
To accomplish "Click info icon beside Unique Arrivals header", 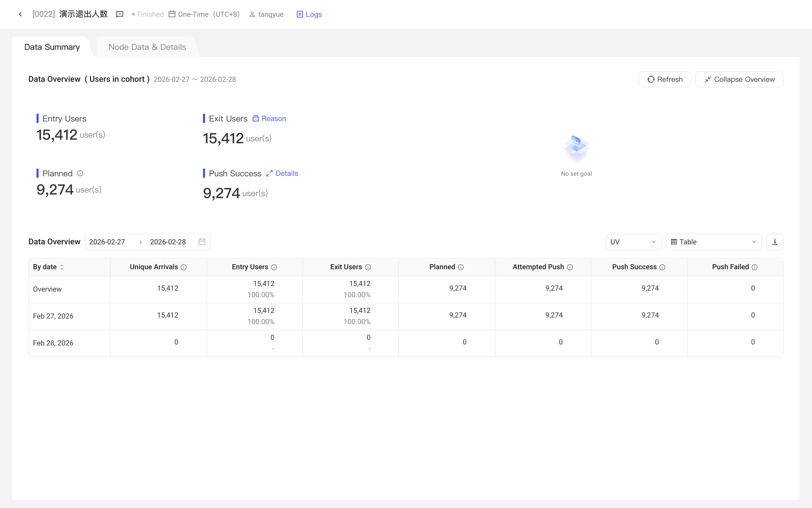I will (184, 267).
